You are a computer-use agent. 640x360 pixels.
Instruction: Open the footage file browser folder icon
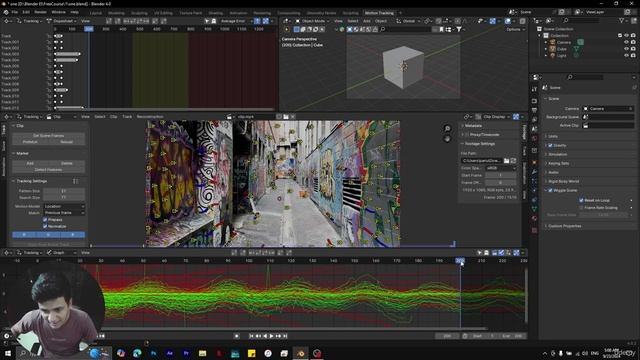coord(507,161)
